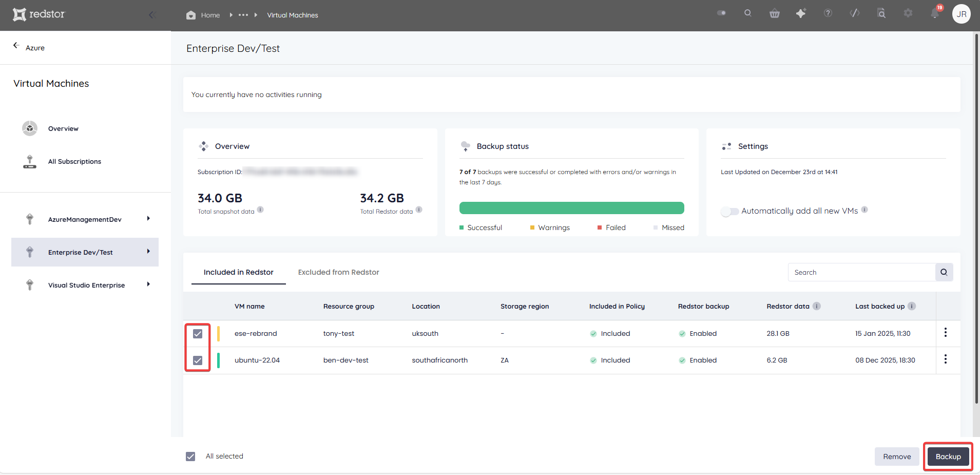Open Overview in the sidebar
Image resolution: width=980 pixels, height=475 pixels.
tap(63, 128)
